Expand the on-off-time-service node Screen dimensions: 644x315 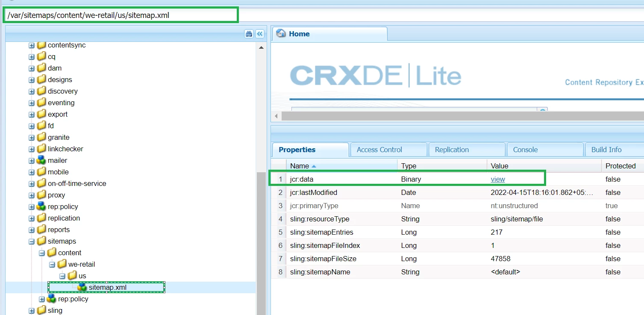pyautogui.click(x=32, y=184)
